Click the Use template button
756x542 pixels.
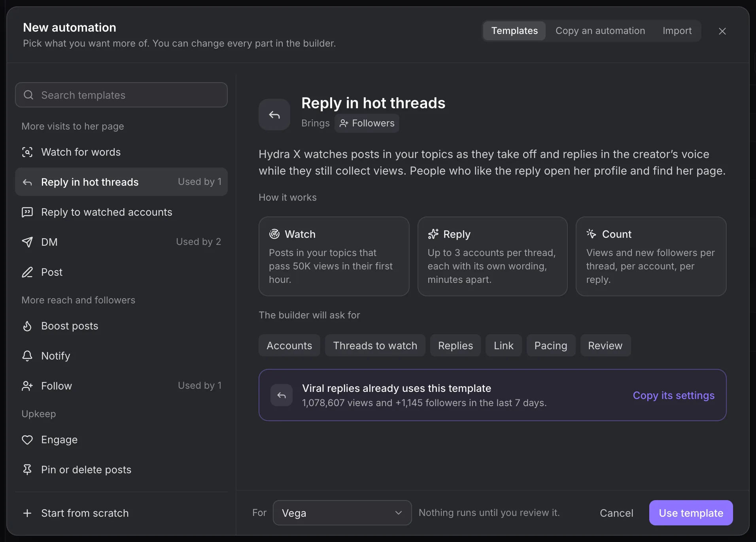tap(691, 513)
